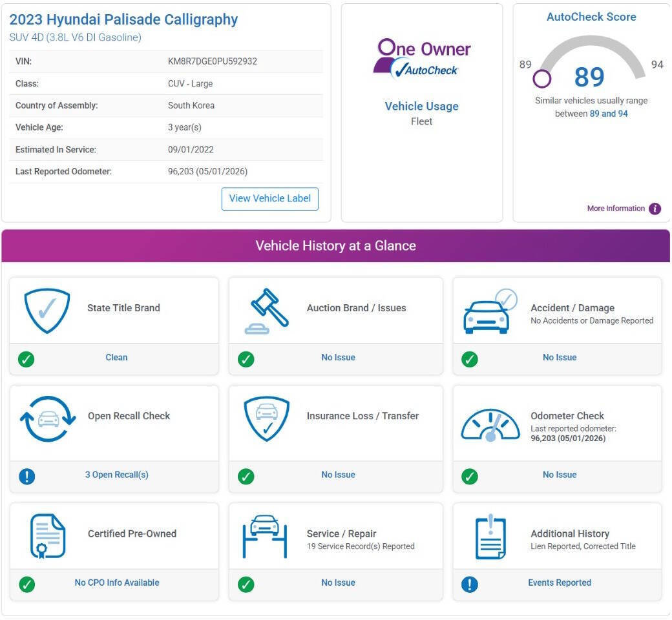Open No Issue link under Odometer Check
Image resolution: width=672 pixels, height=620 pixels.
(x=560, y=475)
